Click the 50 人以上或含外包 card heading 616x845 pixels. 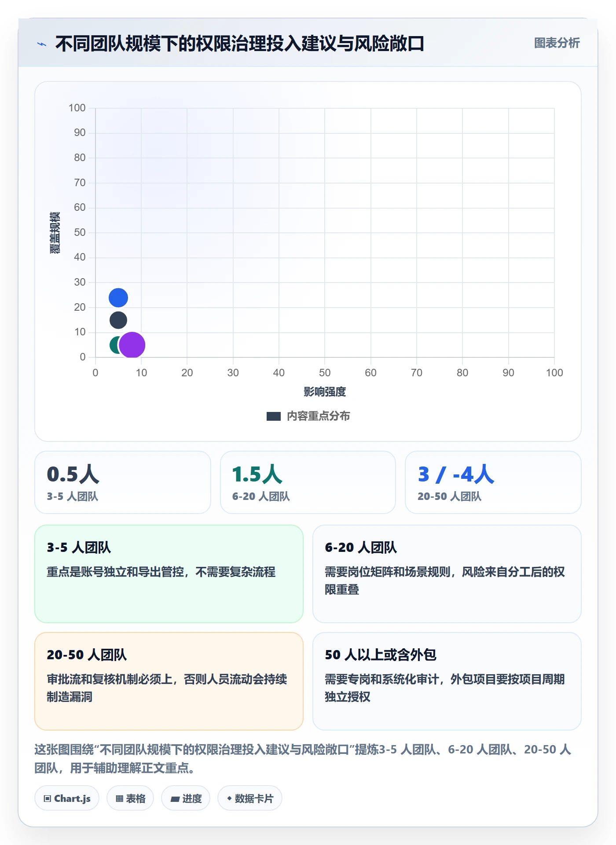tap(381, 655)
